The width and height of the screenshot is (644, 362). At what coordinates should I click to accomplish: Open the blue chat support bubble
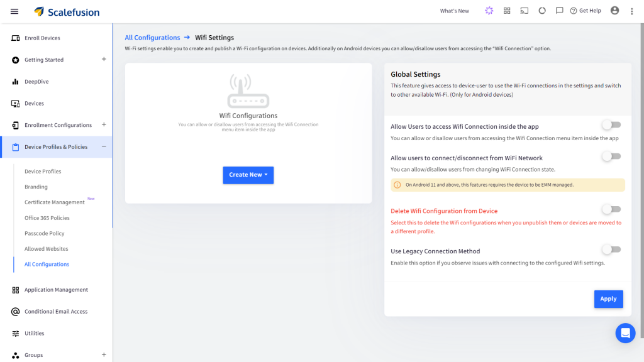(625, 332)
